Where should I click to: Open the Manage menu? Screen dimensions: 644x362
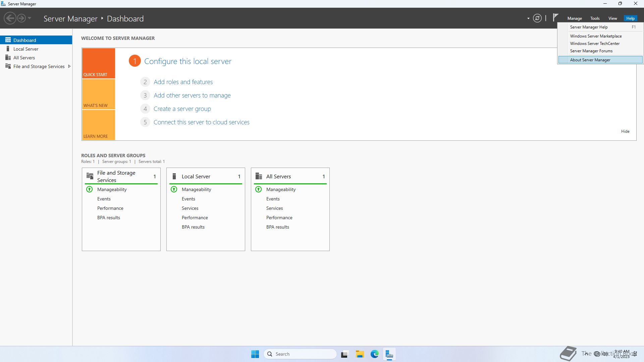[575, 18]
